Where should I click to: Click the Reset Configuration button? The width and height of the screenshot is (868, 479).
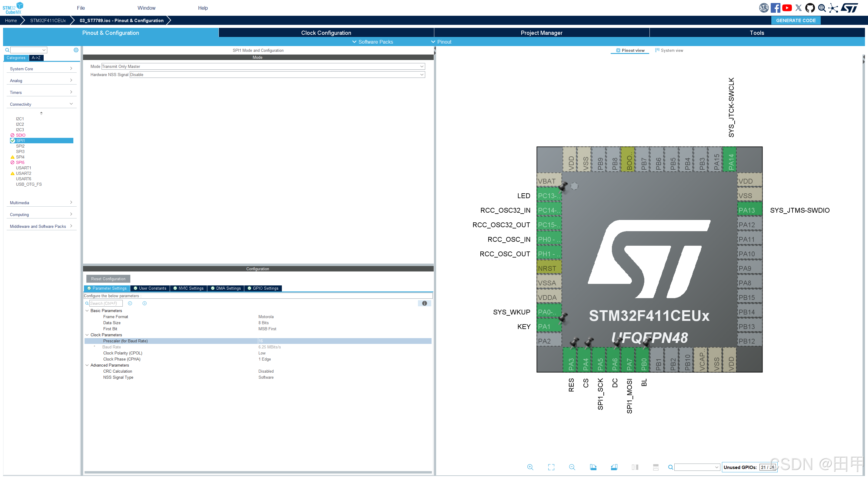(x=108, y=279)
